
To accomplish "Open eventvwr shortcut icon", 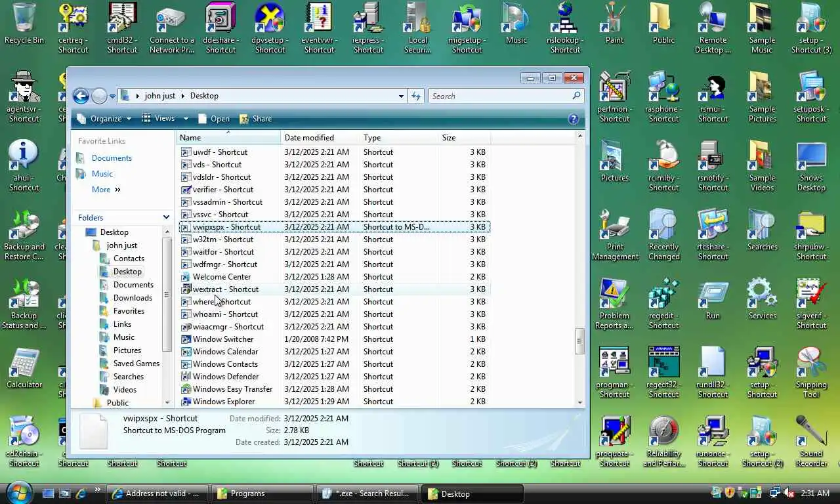I will point(319,28).
